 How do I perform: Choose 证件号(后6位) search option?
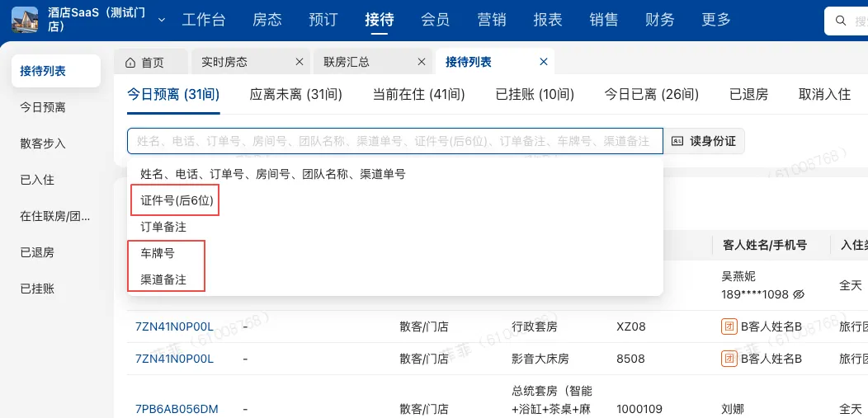click(x=394, y=200)
